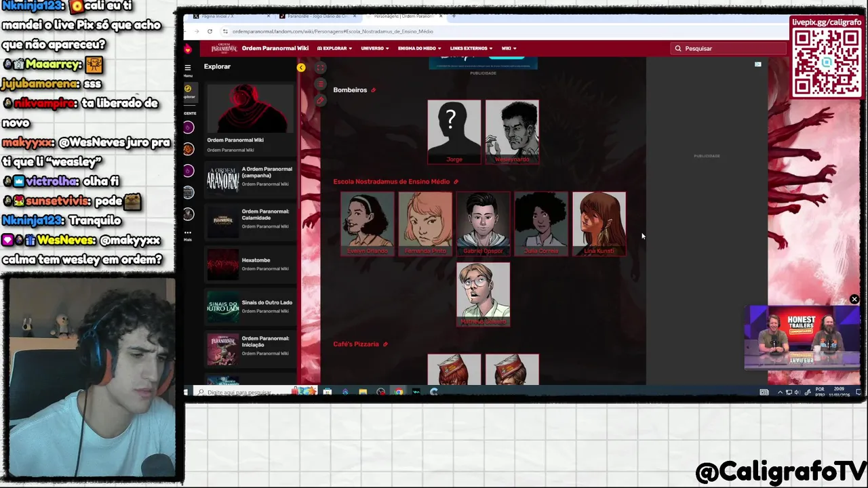Open Evelyn Orlando character card
Image resolution: width=868 pixels, height=488 pixels.
(367, 224)
